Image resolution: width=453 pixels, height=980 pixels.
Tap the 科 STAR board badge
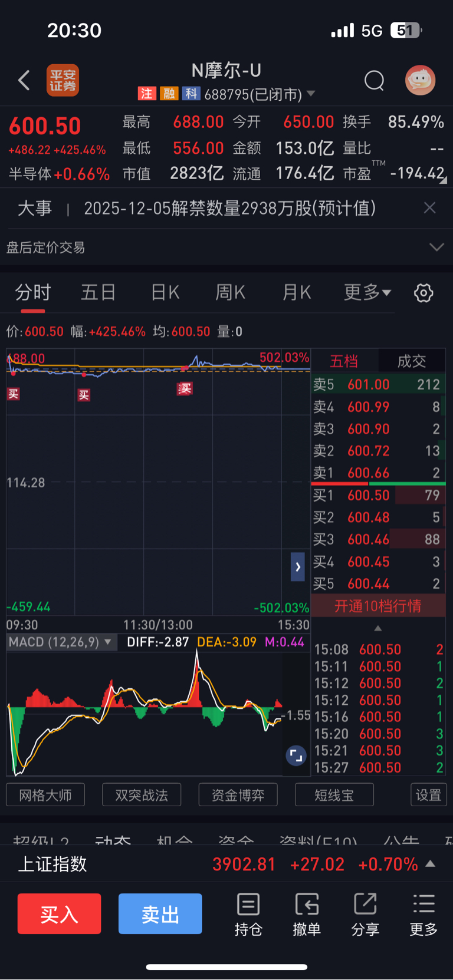pos(191,94)
